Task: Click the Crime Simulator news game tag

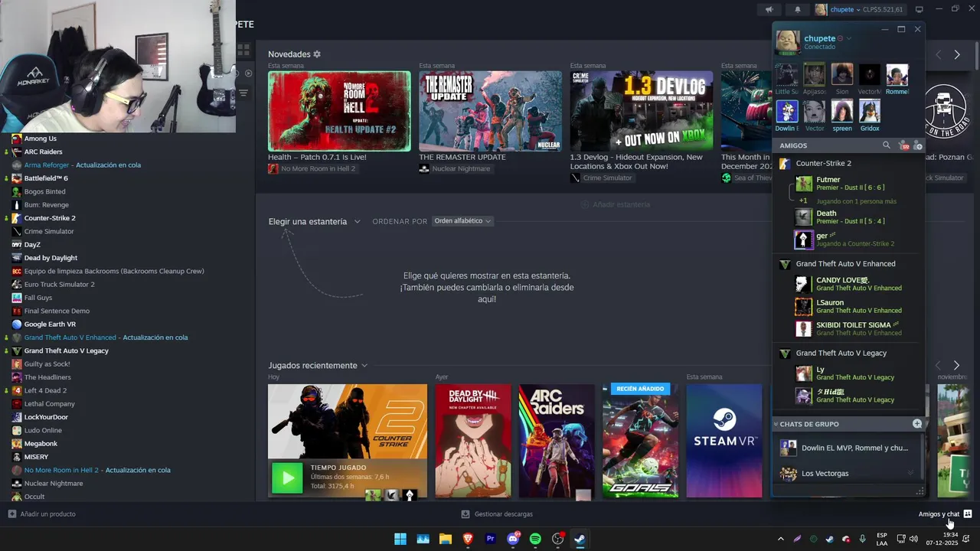Action: pyautogui.click(x=602, y=178)
